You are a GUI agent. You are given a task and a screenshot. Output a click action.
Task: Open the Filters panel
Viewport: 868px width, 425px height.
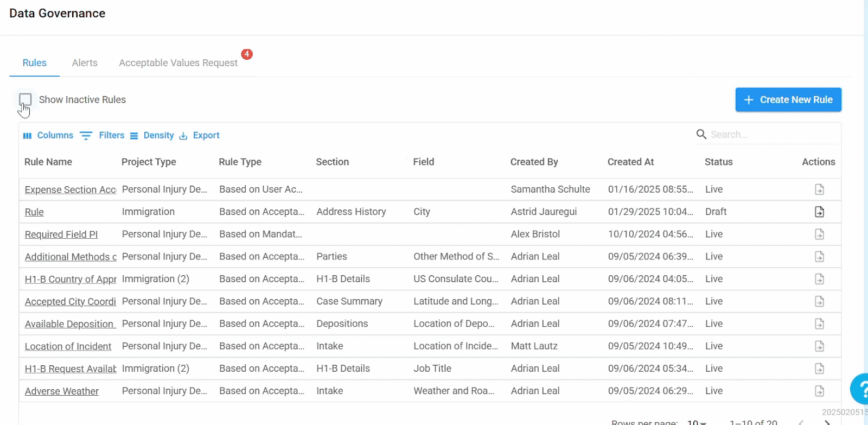102,135
